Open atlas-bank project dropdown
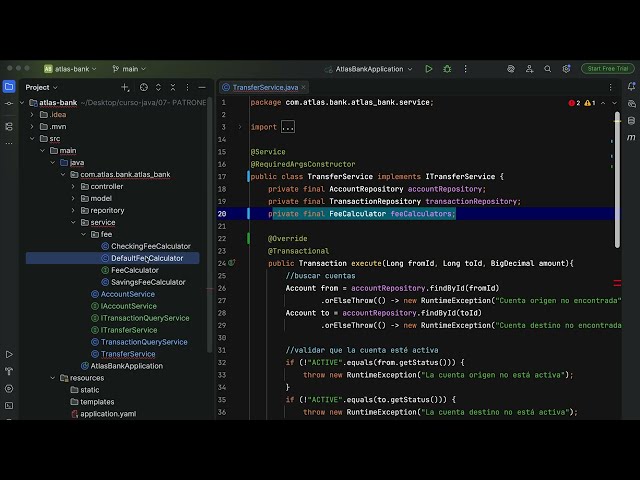 (70, 69)
